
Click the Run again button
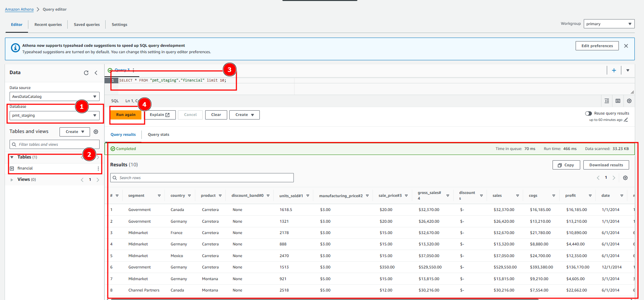click(126, 115)
